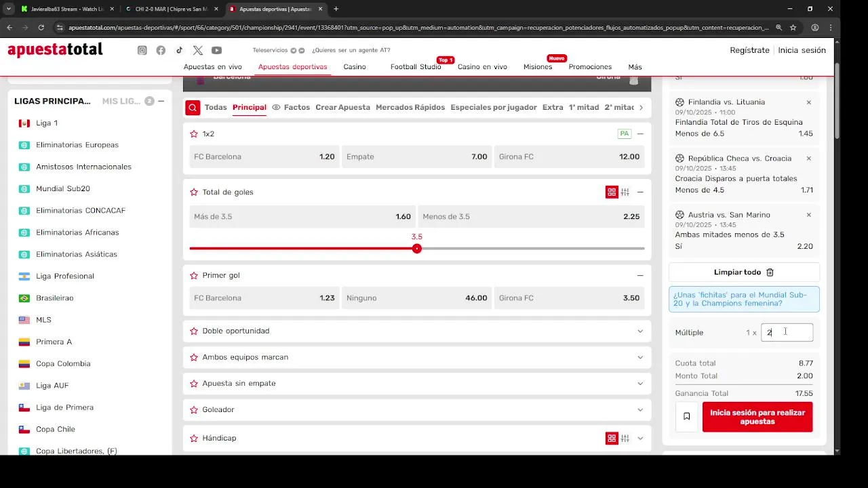Open the Instagram social icon
Screen dimensions: 868x488
tap(142, 50)
